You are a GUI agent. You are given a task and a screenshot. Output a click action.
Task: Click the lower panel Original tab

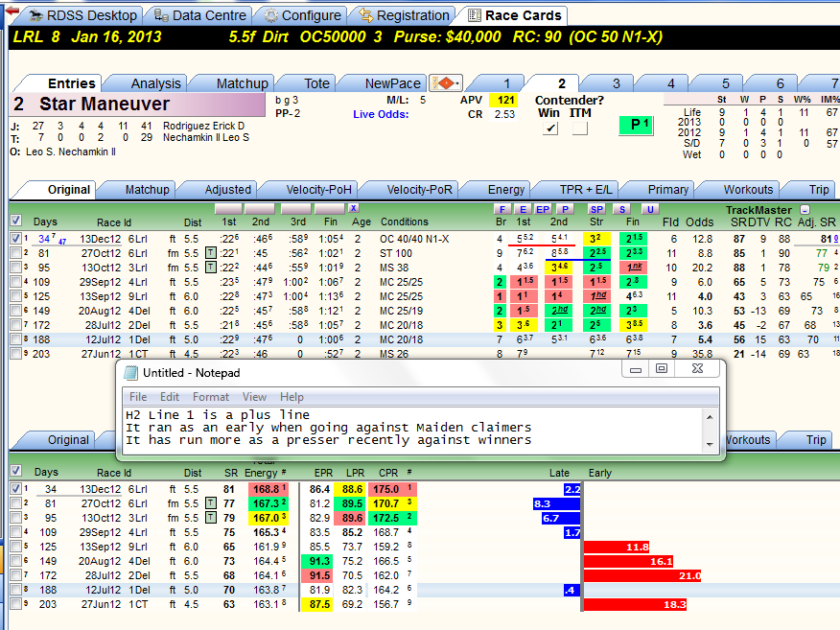[x=68, y=440]
